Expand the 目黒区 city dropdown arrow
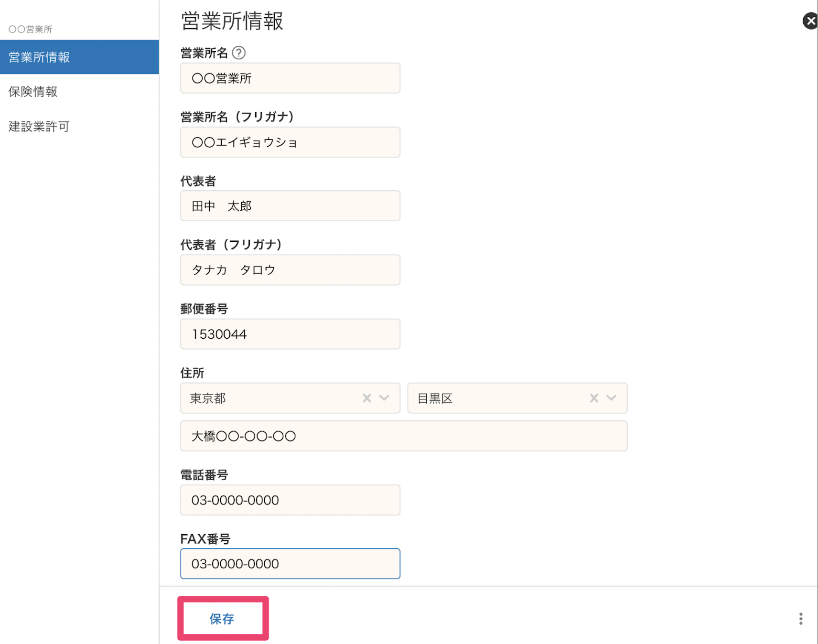818x644 pixels. 611,398
